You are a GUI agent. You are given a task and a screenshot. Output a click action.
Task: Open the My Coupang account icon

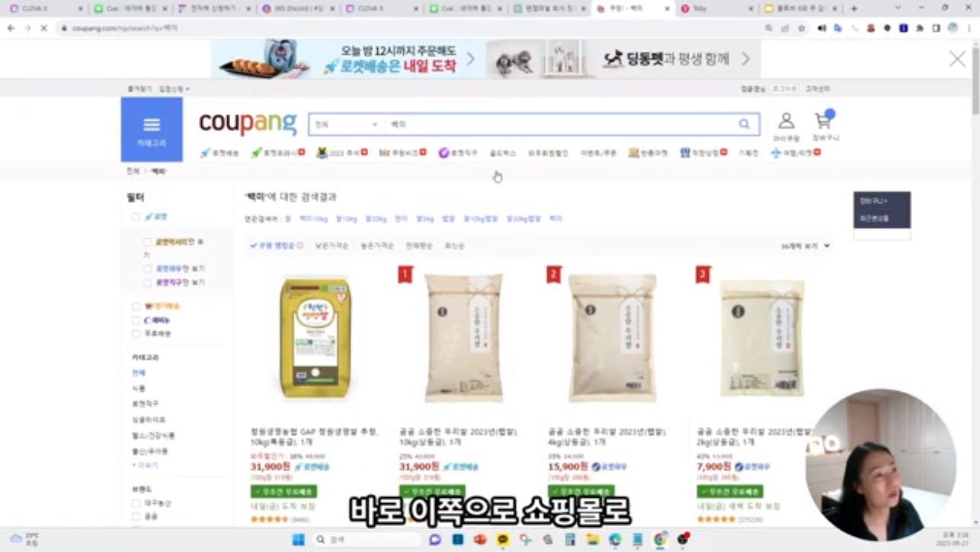[786, 126]
